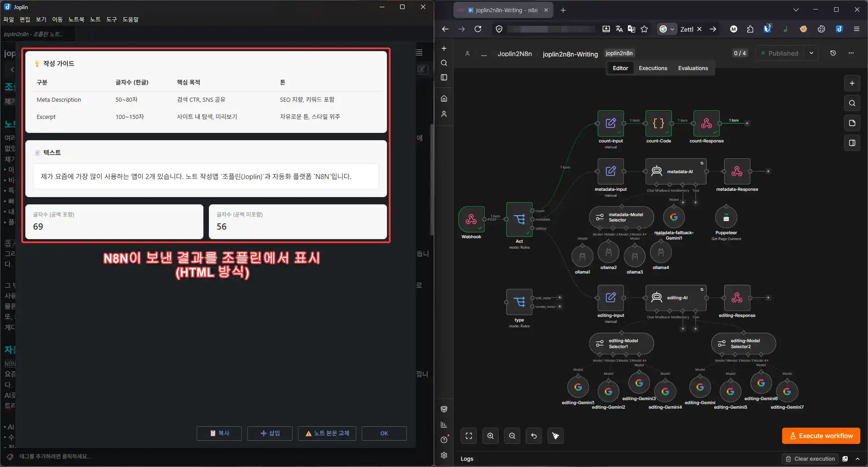The height and width of the screenshot is (467, 868).
Task: Open browser tab list chevron
Action: tap(796, 9)
